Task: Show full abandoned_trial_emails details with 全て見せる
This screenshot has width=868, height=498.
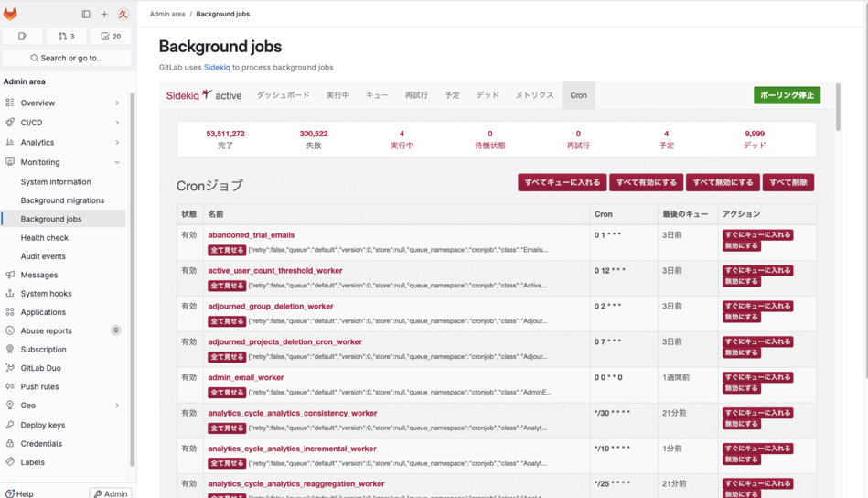Action: pos(227,250)
